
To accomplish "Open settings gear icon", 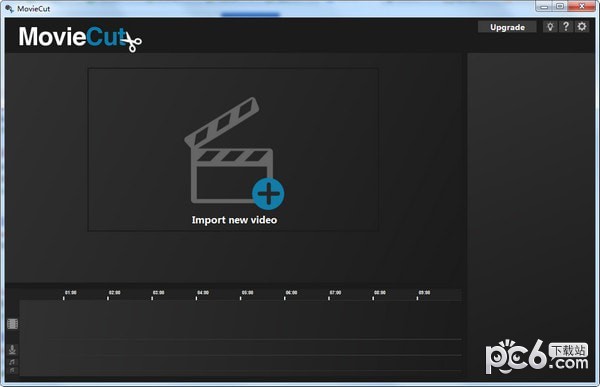I will [x=582, y=27].
